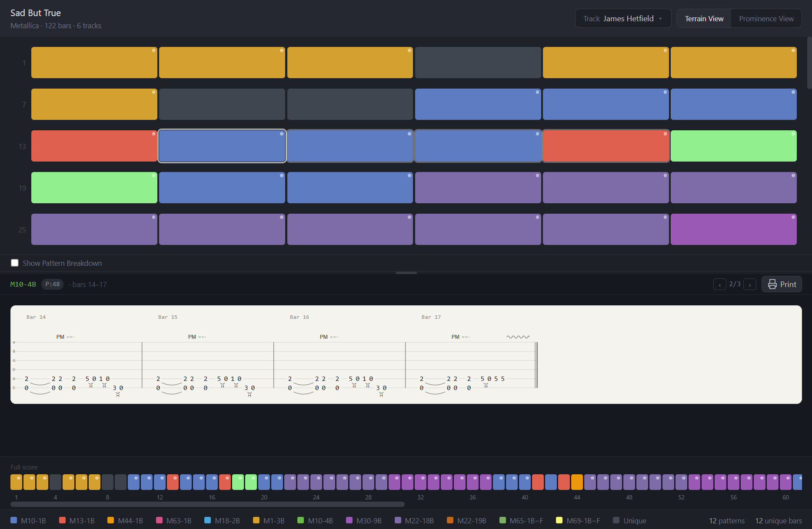
Task: Open the Track selector dropdown
Action: tap(623, 18)
